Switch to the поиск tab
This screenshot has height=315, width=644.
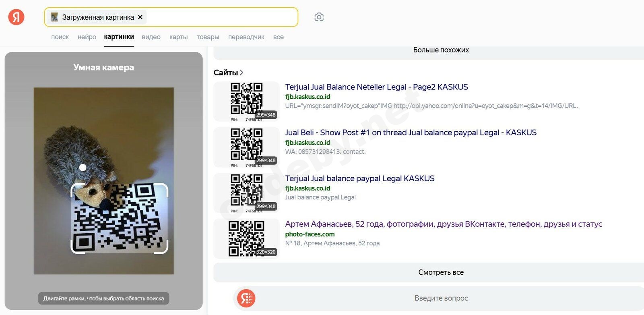point(60,37)
